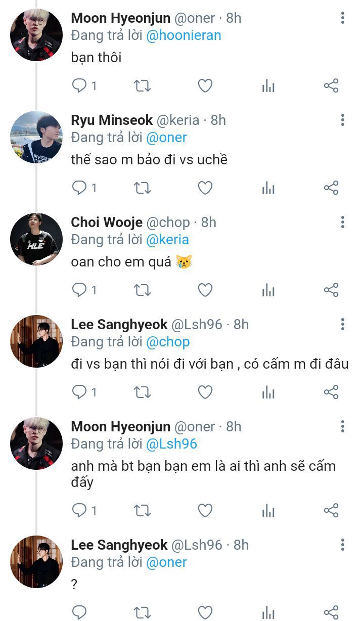Open more options menu on Choi Wooje's tweet
The width and height of the screenshot is (364, 621).
click(x=342, y=223)
